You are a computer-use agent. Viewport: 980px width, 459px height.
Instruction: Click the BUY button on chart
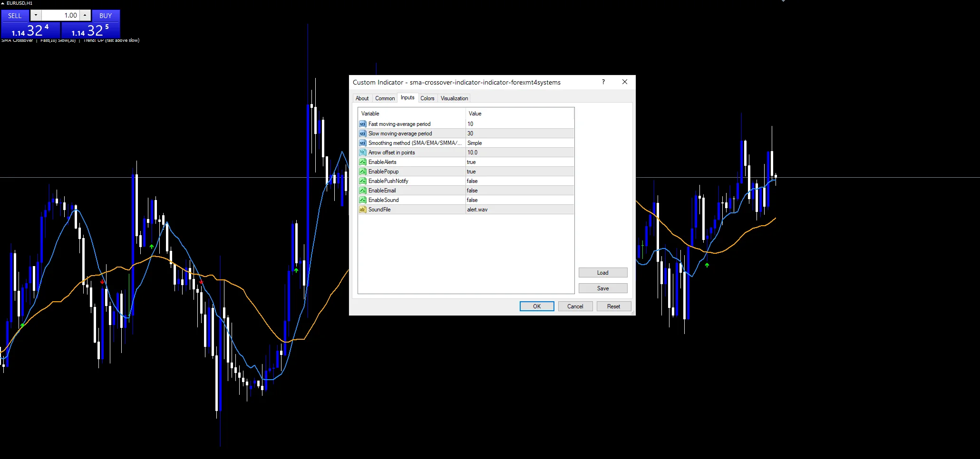point(106,16)
